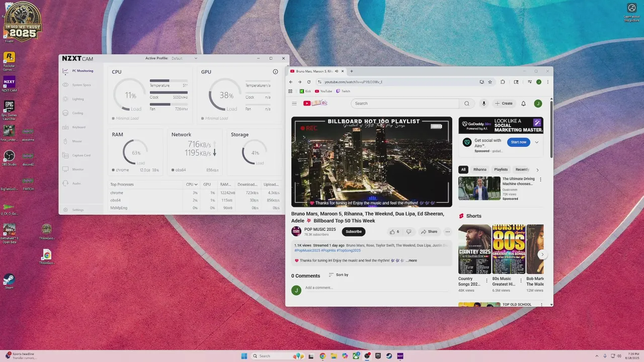
Task: Open more actions menu beside Share
Action: [x=447, y=232]
